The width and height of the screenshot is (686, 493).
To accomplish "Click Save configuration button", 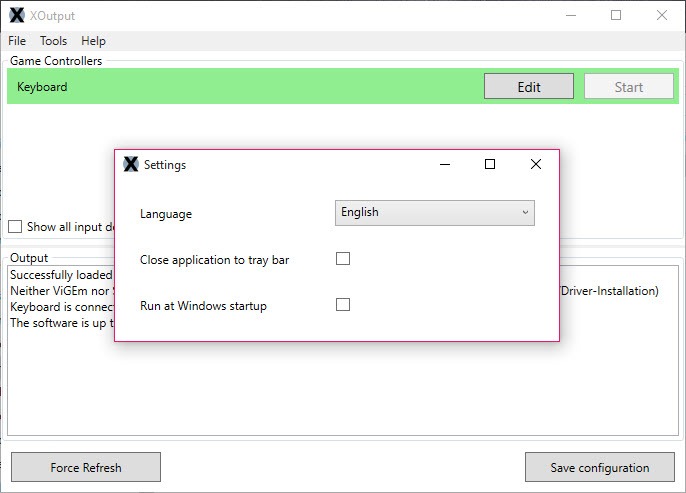I will pyautogui.click(x=600, y=467).
